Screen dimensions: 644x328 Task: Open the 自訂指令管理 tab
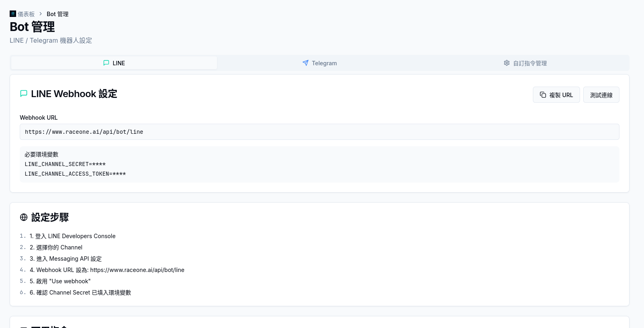(x=525, y=63)
